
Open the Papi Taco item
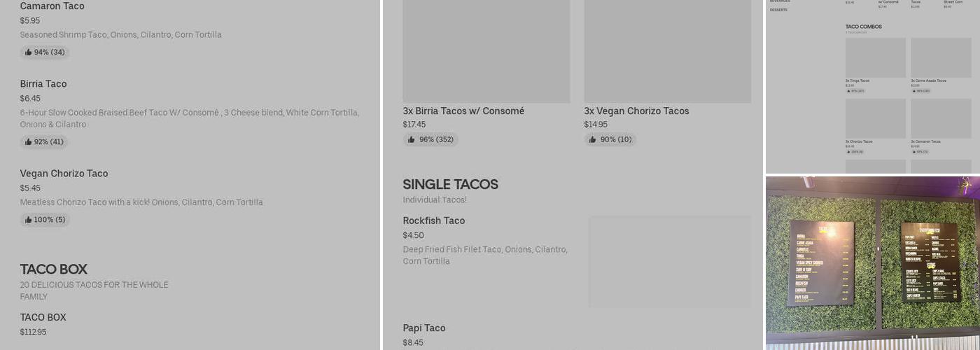(423, 328)
